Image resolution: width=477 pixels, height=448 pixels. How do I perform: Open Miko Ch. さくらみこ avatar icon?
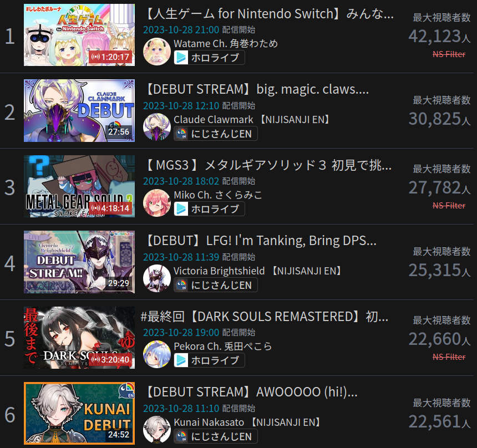(x=157, y=202)
